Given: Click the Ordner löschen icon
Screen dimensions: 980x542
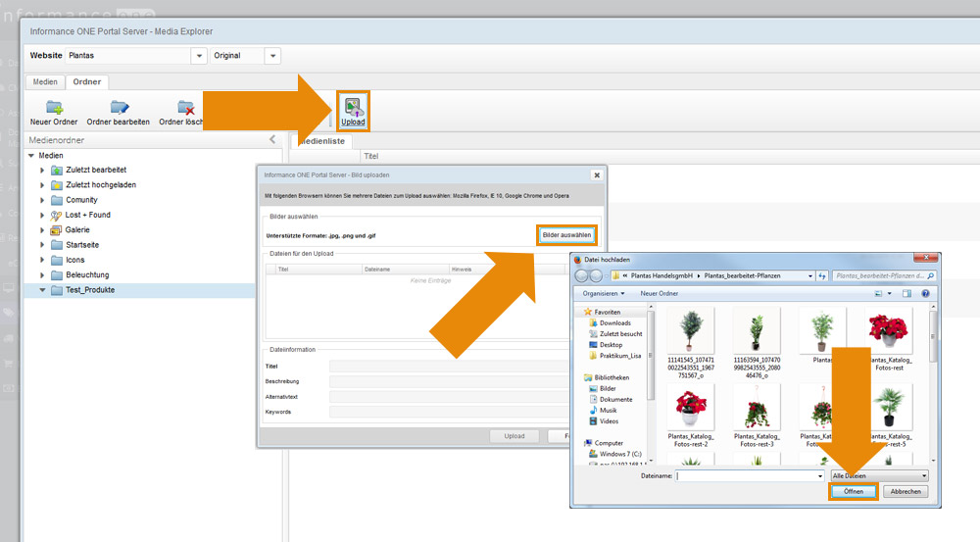Looking at the screenshot, I should [184, 108].
